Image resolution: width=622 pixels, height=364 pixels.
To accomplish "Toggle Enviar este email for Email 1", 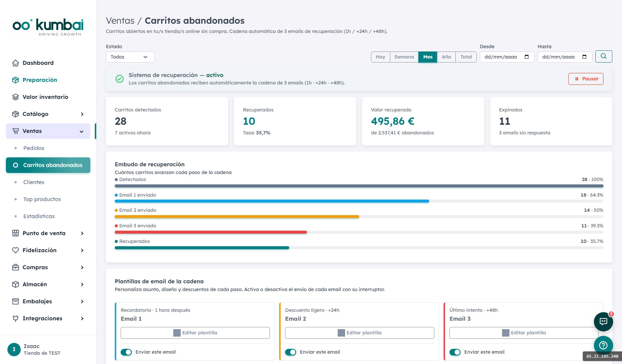I will [126, 352].
